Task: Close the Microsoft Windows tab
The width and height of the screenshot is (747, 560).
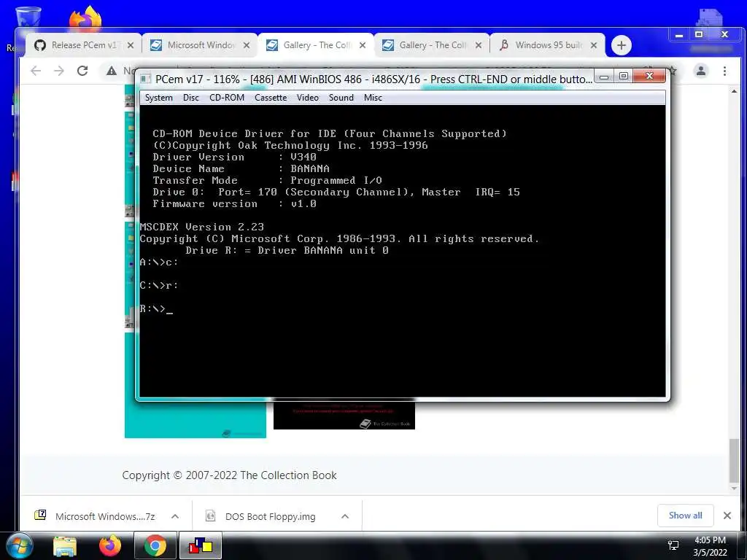Action: (247, 45)
